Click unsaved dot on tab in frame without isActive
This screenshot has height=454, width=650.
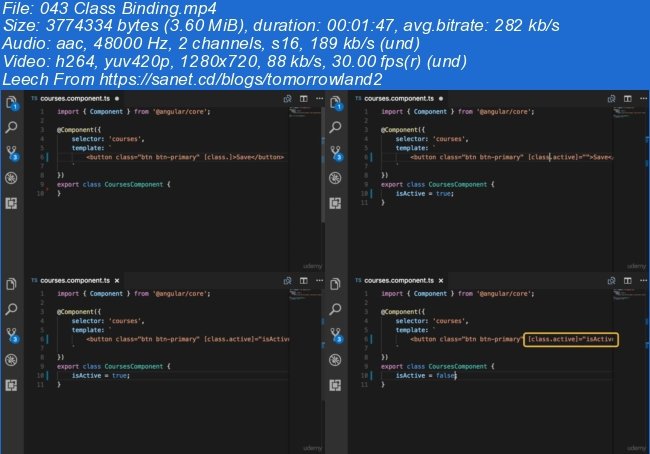click(117, 99)
